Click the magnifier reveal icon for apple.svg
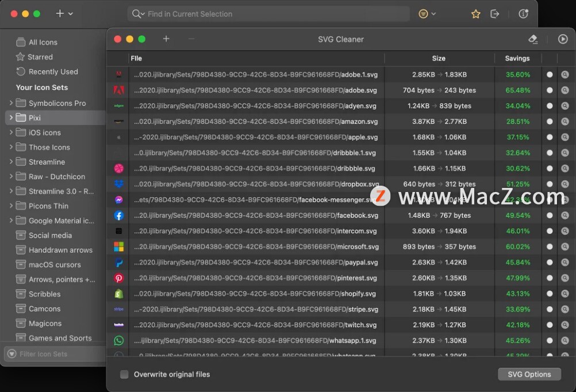 (565, 137)
